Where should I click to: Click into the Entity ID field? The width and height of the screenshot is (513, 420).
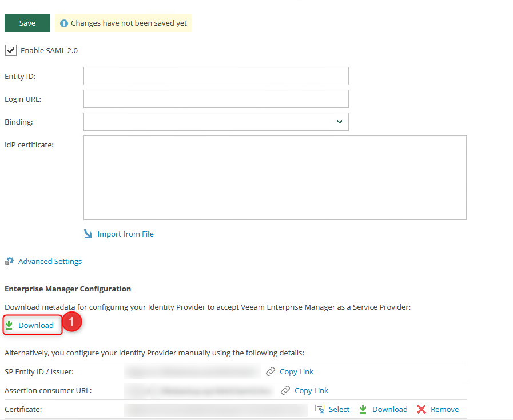pyautogui.click(x=216, y=76)
